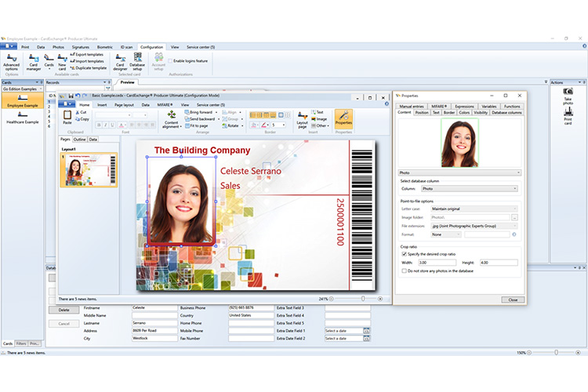Select Layout1 page thumbnail
This screenshot has width=588, height=392.
[x=89, y=170]
